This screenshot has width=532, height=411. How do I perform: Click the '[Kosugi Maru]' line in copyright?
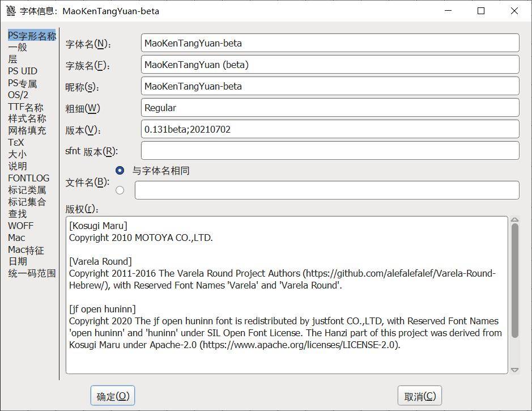[x=99, y=226]
